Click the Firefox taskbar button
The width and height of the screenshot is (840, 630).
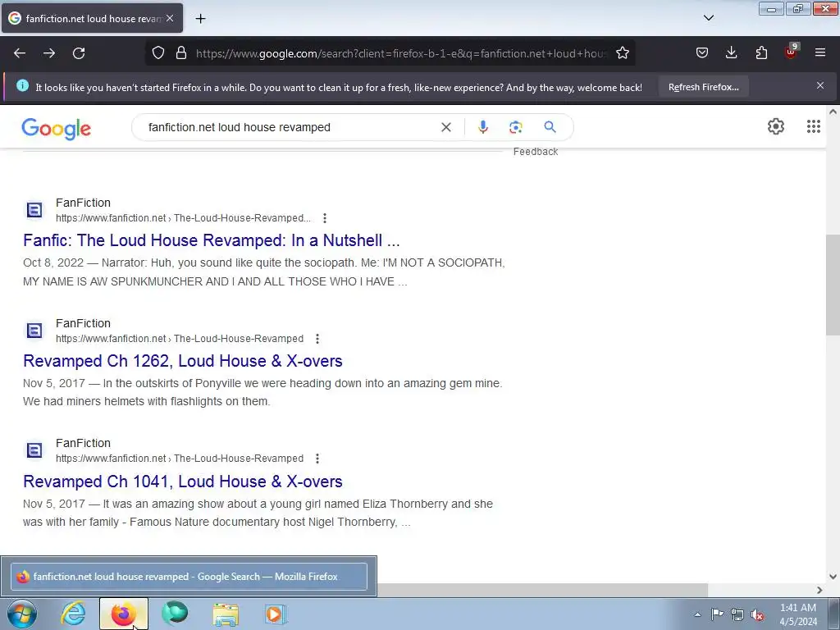click(124, 614)
